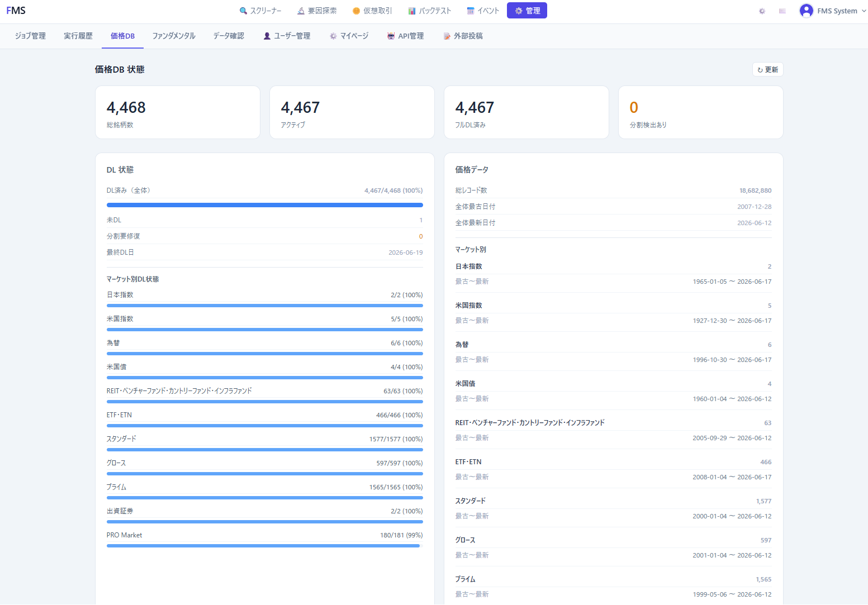Click the 全体最古日付 value 2007-12-28
The width and height of the screenshot is (868, 605).
pyautogui.click(x=755, y=207)
